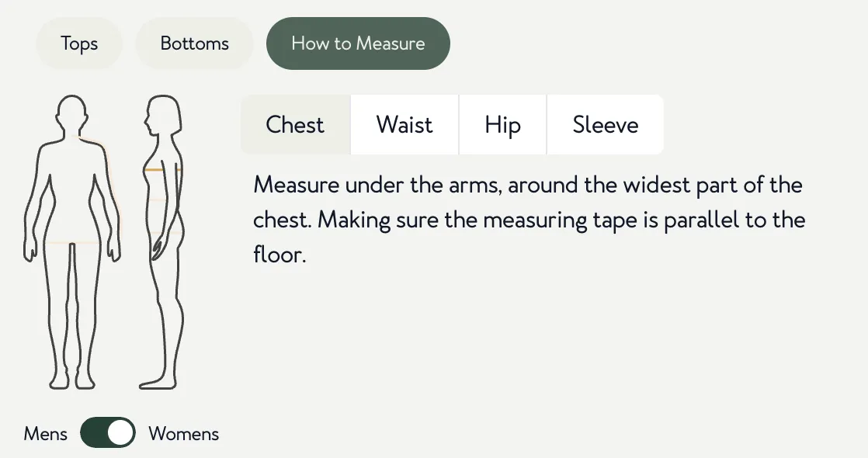868x458 pixels.
Task: Switch to the Hip measurement tab
Action: click(502, 125)
